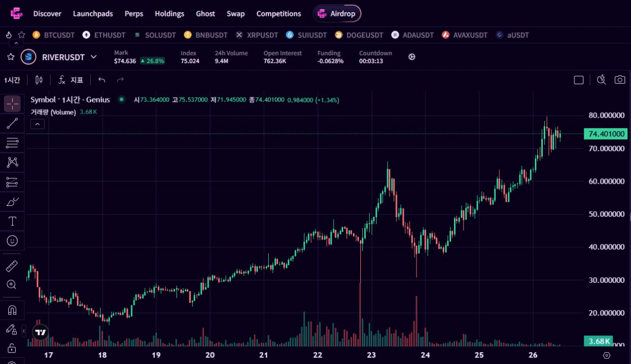
Task: Click the Airdrop button
Action: [x=337, y=14]
